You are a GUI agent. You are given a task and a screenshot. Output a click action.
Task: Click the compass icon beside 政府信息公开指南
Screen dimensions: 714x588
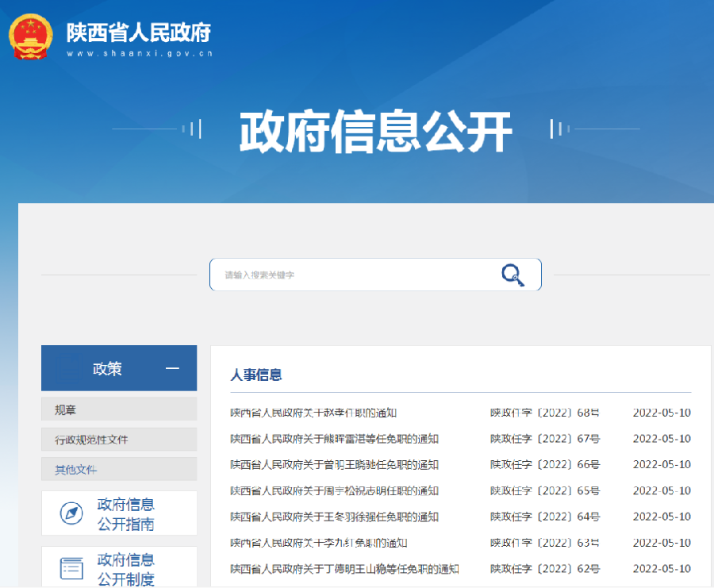click(x=71, y=513)
